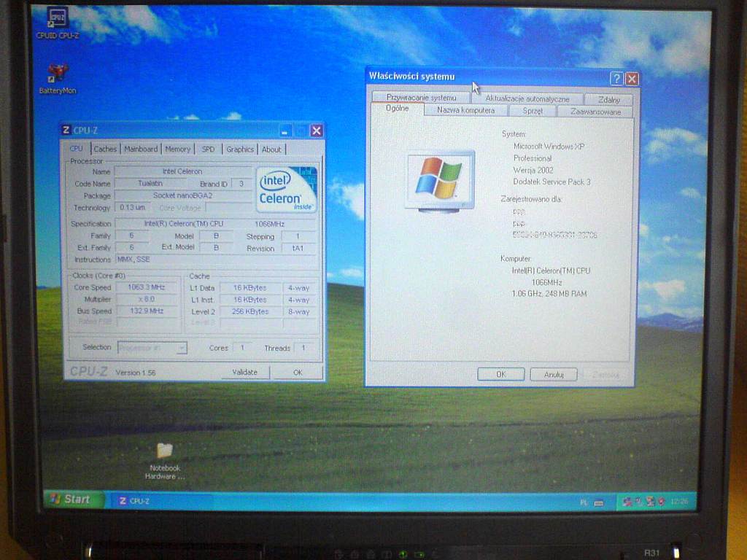747x560 pixels.
Task: Click the help question mark button in Właściwości systemu
Action: click(x=616, y=79)
